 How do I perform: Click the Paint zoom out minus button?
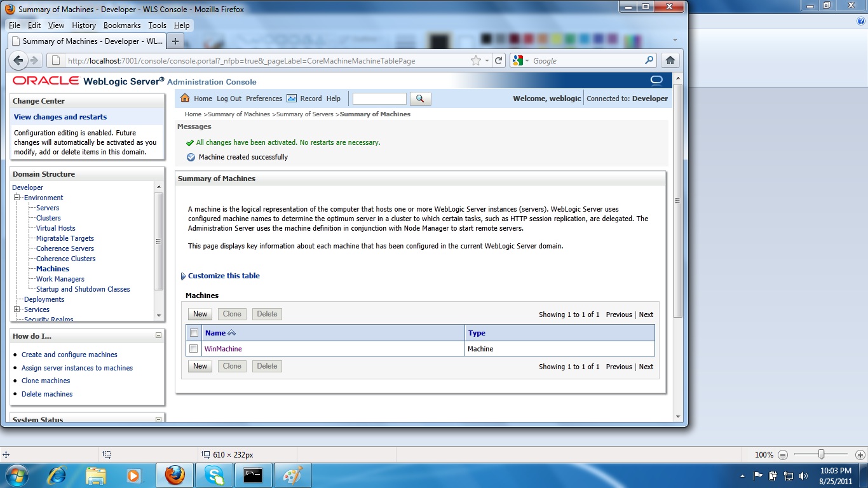pos(783,455)
